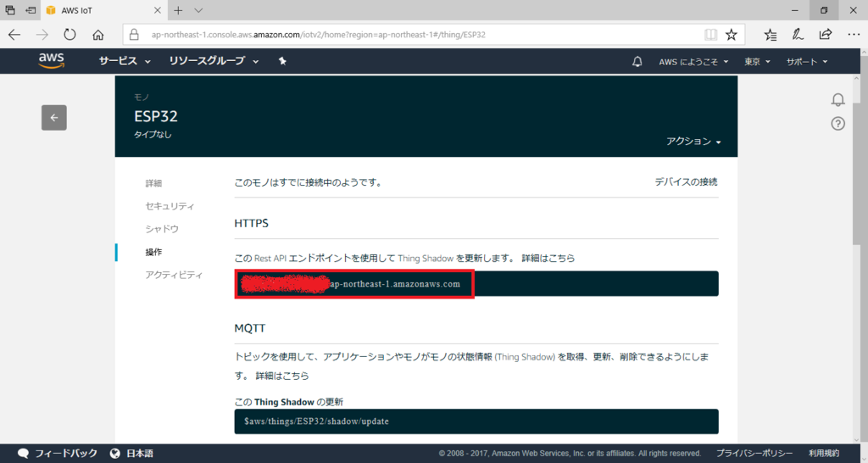Open the AWS にようこそ account dropdown

tap(693, 61)
